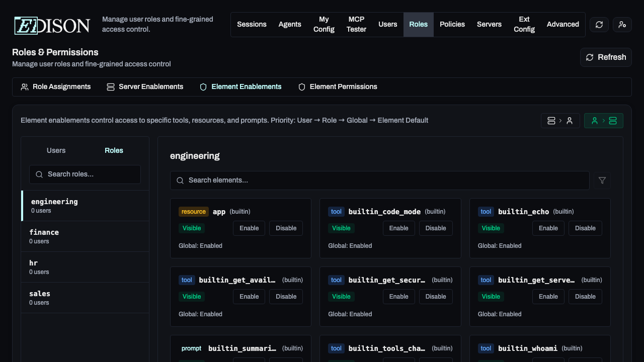Open the Server Enablements tab
The width and height of the screenshot is (644, 362).
click(x=145, y=87)
